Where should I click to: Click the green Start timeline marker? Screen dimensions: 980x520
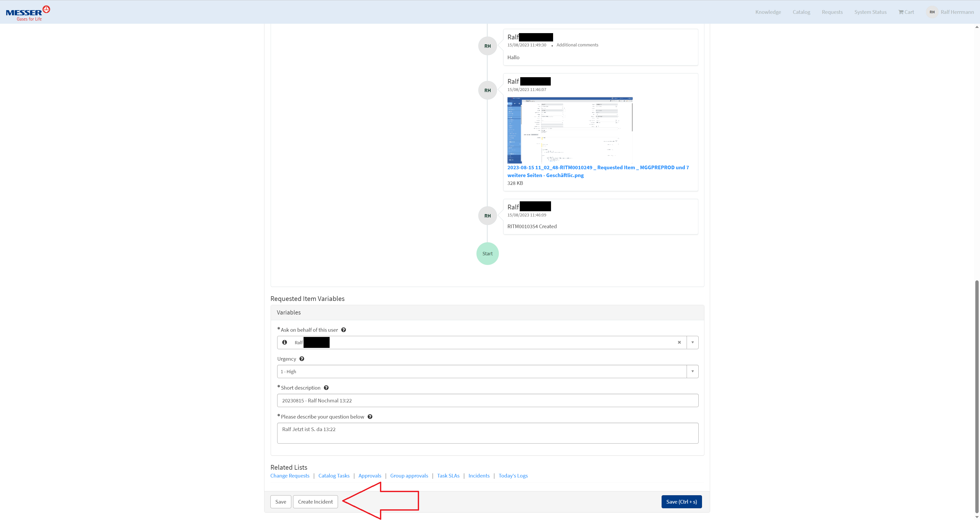tap(487, 254)
